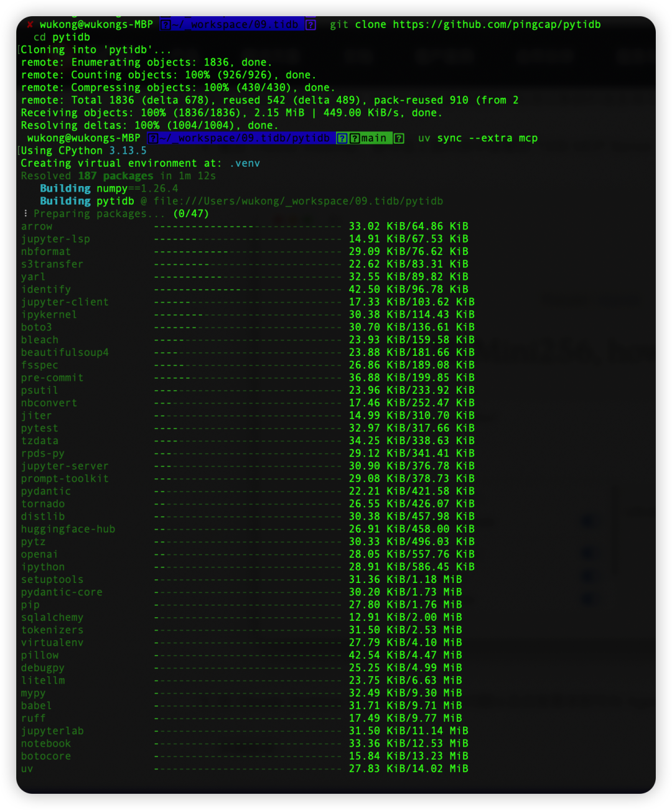Click the uv package progress bar
This screenshot has height=810, width=672.
click(248, 768)
